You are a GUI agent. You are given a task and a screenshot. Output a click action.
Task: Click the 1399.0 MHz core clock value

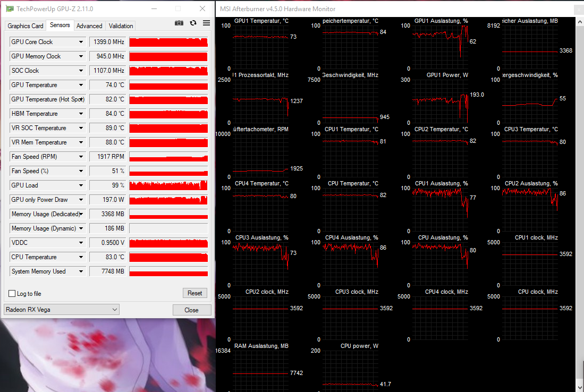tap(108, 42)
